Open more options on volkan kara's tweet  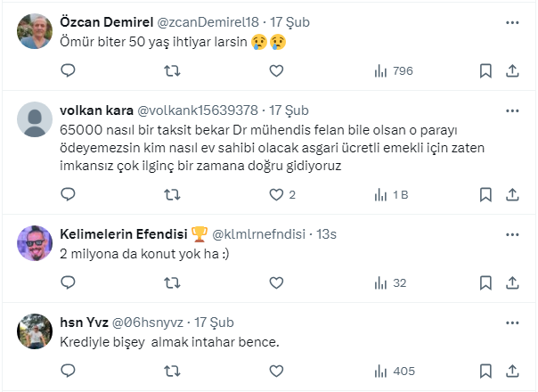pyautogui.click(x=513, y=110)
